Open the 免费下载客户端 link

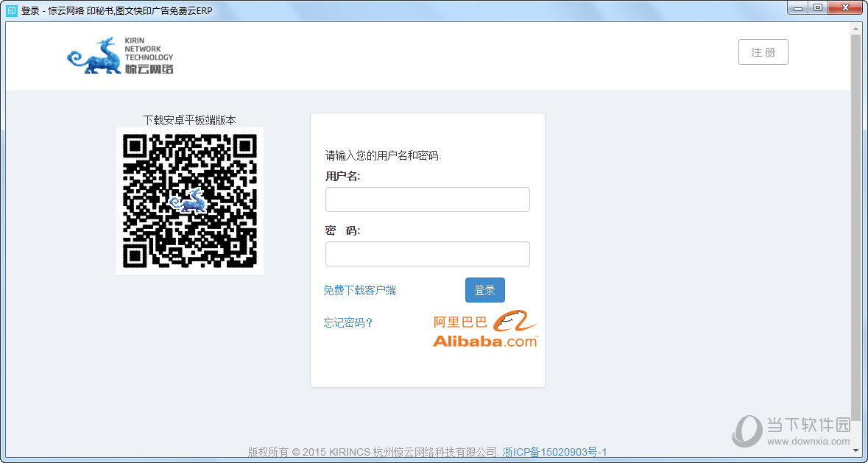[x=360, y=291]
